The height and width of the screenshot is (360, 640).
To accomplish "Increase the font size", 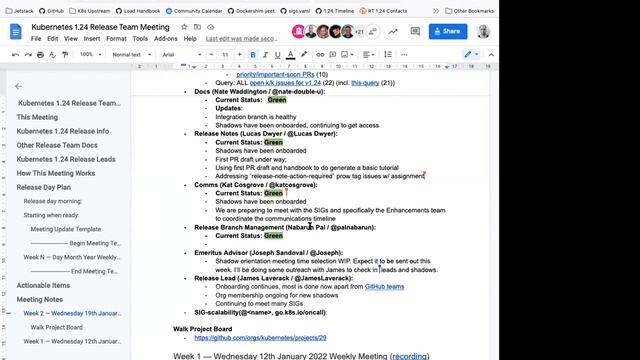I will tap(240, 55).
